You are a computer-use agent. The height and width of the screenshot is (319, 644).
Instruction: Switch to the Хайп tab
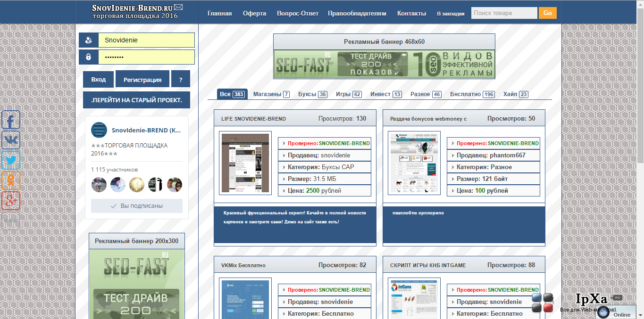point(516,94)
